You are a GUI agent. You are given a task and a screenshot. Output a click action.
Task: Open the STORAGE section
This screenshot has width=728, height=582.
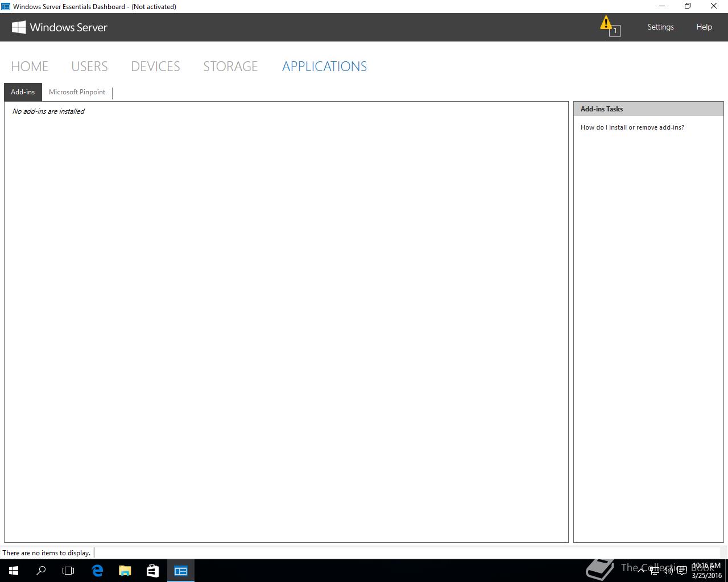(230, 66)
